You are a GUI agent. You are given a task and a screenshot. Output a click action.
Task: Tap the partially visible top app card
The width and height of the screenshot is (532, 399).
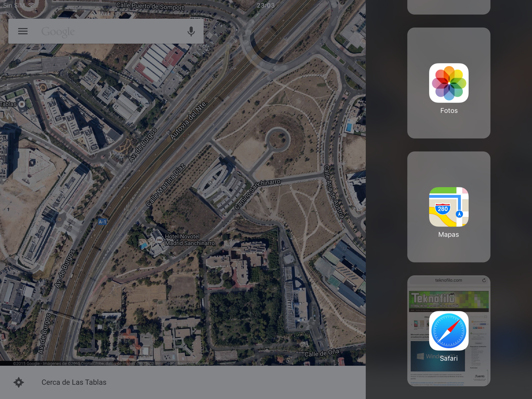click(x=449, y=7)
